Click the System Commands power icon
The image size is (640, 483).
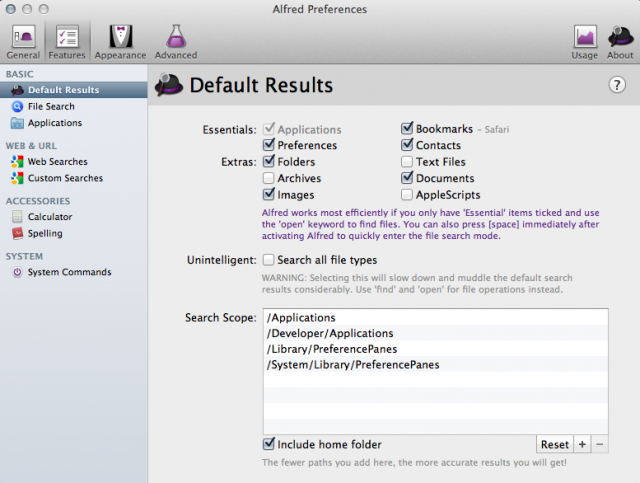point(17,272)
